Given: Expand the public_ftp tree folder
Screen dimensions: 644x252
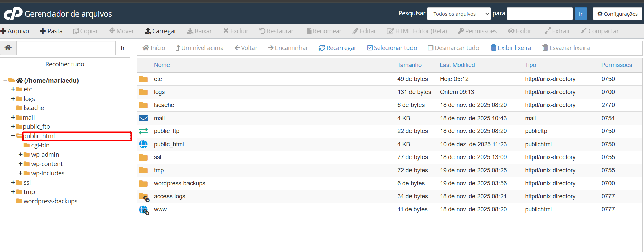Looking at the screenshot, I should 13,126.
